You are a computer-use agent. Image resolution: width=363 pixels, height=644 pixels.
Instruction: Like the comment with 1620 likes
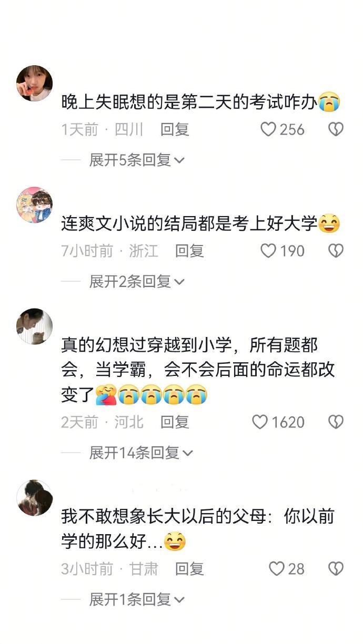coord(260,422)
